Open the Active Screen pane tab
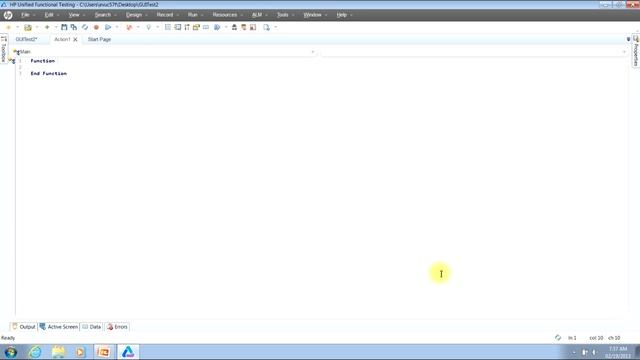 click(59, 327)
